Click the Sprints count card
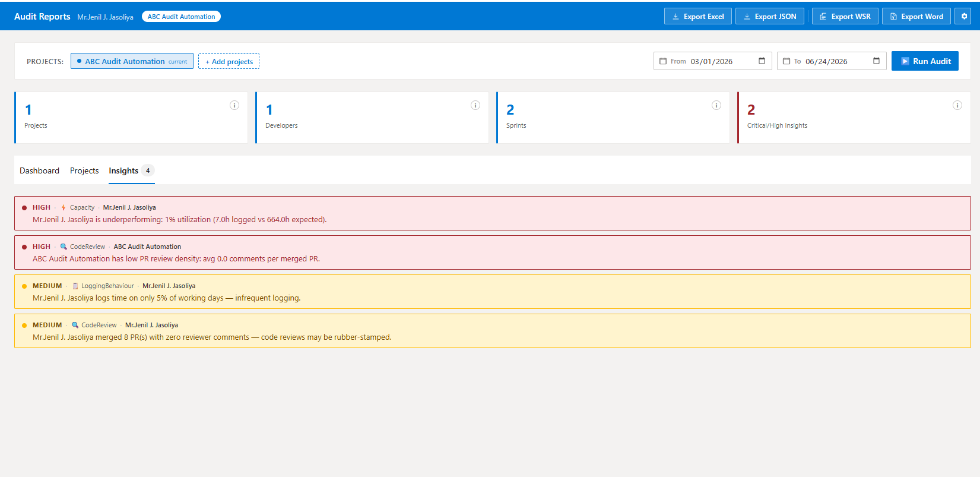 tap(613, 118)
